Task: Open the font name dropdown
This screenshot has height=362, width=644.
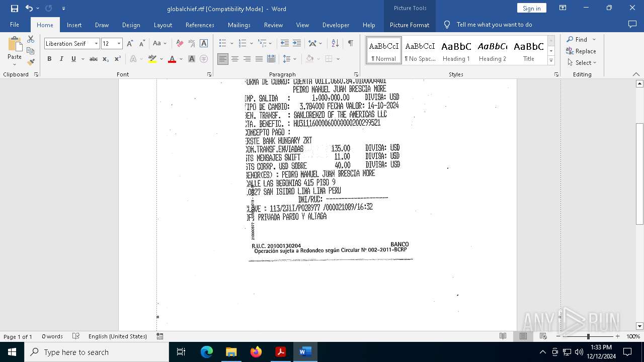Action: click(x=96, y=44)
